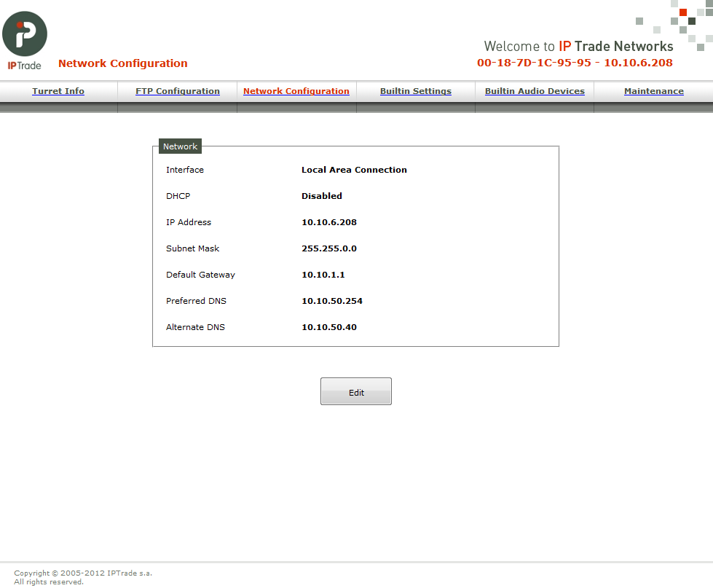This screenshot has width=713, height=588.
Task: Click the Default Gateway value 10.10.1.1
Action: pyautogui.click(x=323, y=275)
